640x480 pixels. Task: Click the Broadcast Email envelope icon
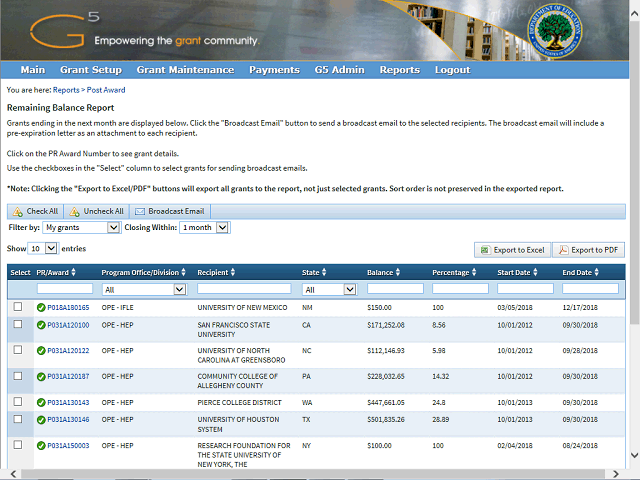point(140,212)
